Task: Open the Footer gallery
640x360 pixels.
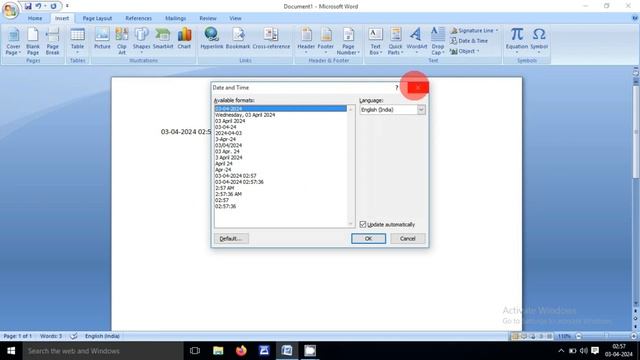Action: [326, 41]
